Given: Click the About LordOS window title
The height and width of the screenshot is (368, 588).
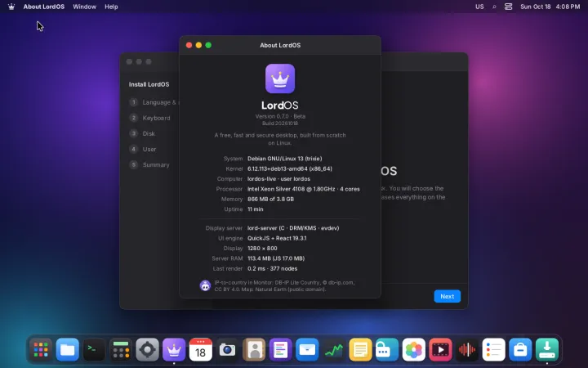Looking at the screenshot, I should (x=280, y=45).
